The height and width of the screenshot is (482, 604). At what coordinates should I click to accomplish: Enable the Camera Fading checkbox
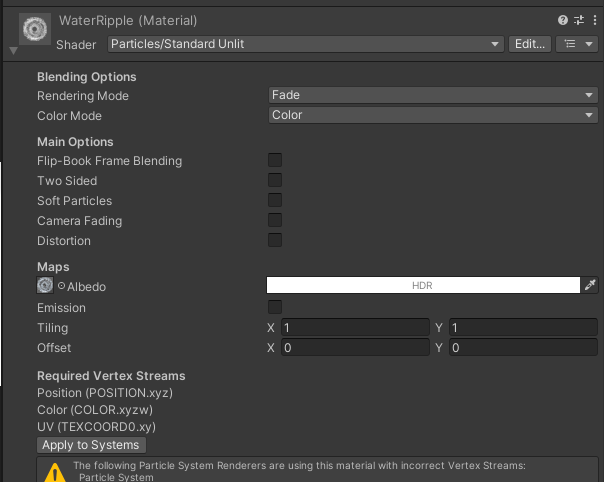point(275,220)
